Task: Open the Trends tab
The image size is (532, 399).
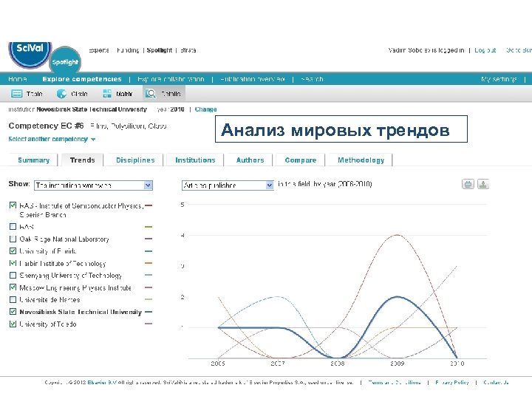Action: tap(82, 160)
